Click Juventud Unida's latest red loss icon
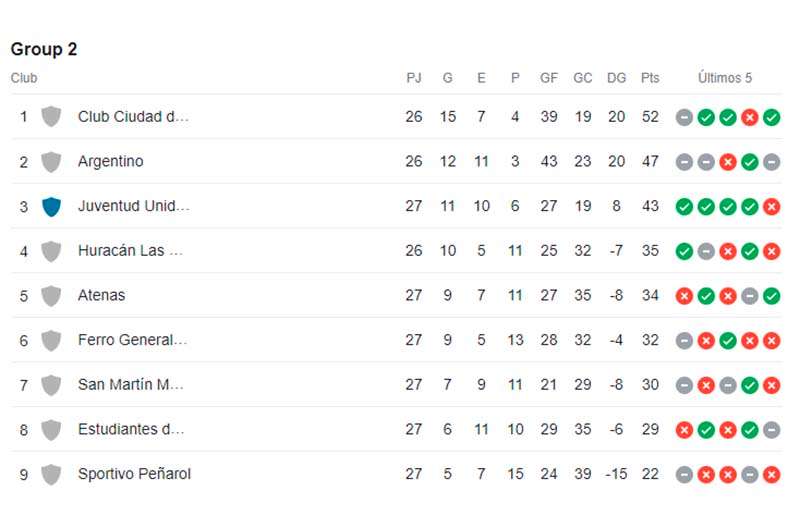This screenshot has height=530, width=800. 771,207
